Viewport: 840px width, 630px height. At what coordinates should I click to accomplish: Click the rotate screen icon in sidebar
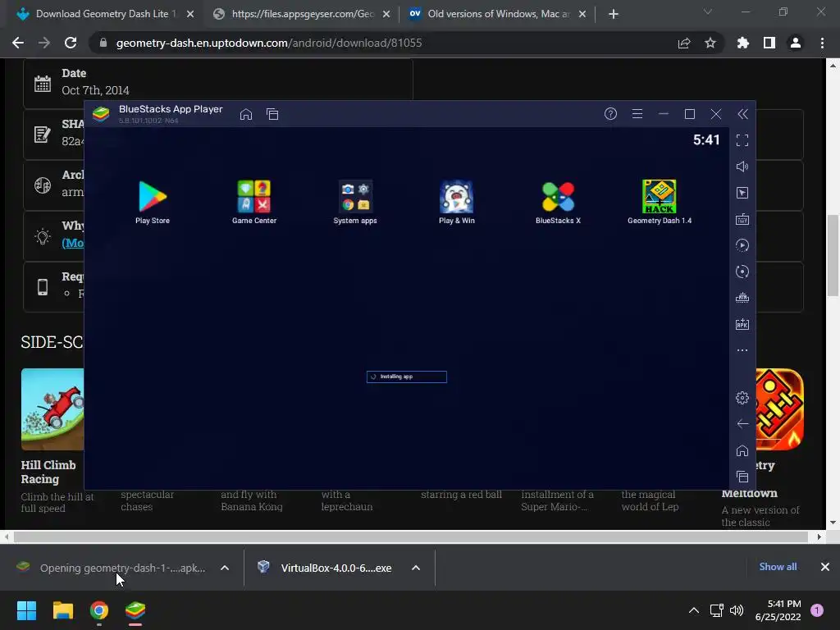tap(742, 272)
